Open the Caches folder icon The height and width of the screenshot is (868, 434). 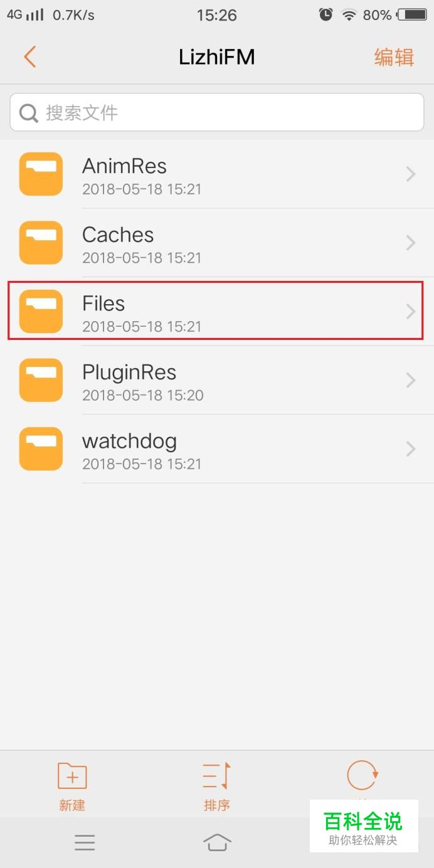pyautogui.click(x=41, y=243)
